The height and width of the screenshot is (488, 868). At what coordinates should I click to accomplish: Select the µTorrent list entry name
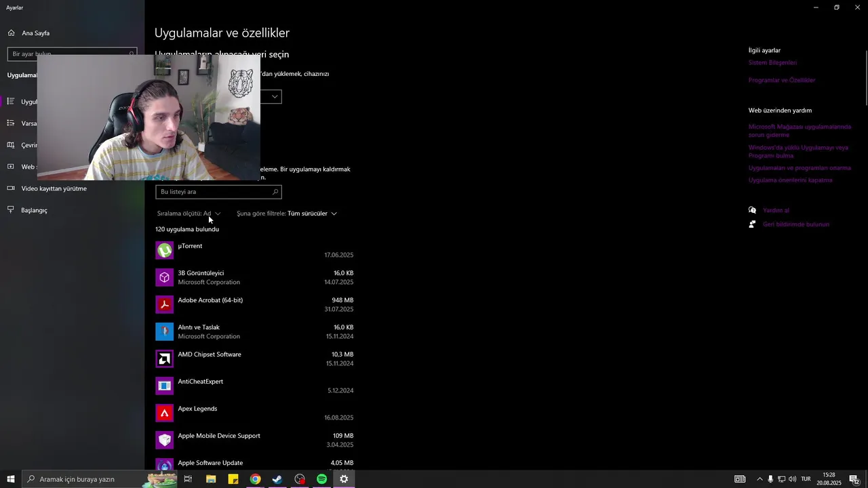coord(190,246)
